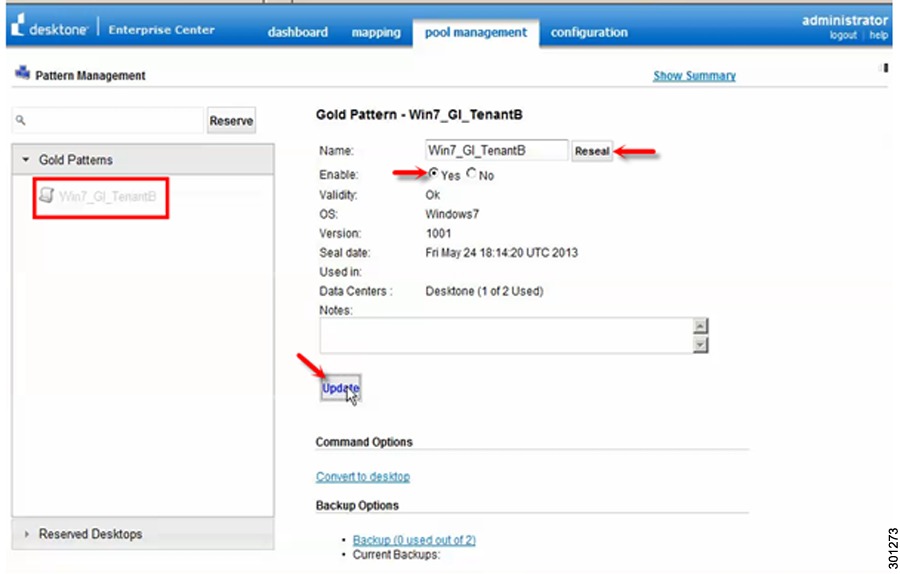Click the administrator username text
Image resolution: width=900 pixels, height=574 pixels.
pos(844,20)
